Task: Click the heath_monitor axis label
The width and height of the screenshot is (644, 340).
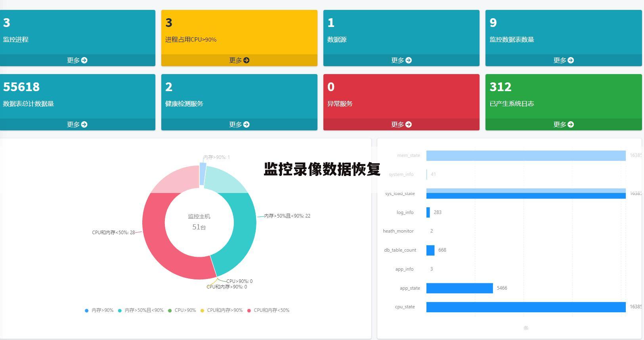Action: point(398,231)
